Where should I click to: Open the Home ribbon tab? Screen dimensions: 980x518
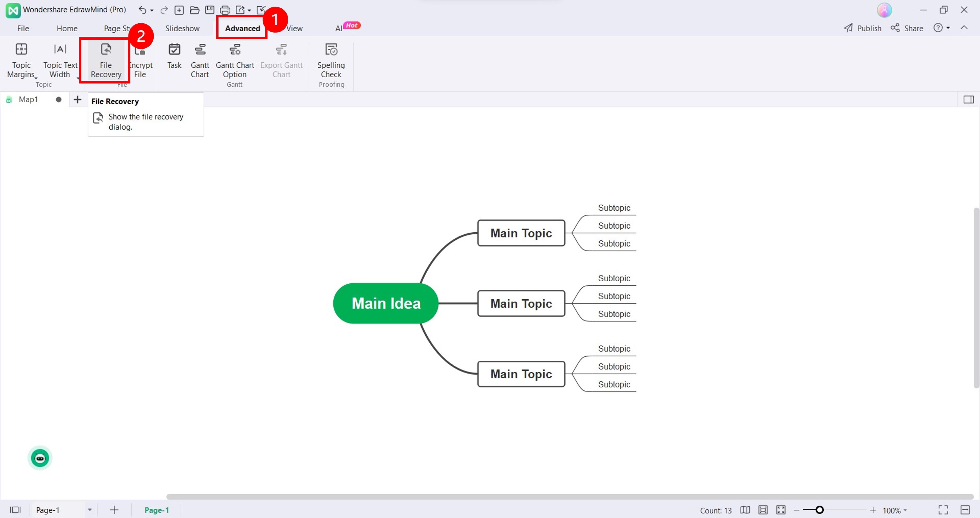67,28
